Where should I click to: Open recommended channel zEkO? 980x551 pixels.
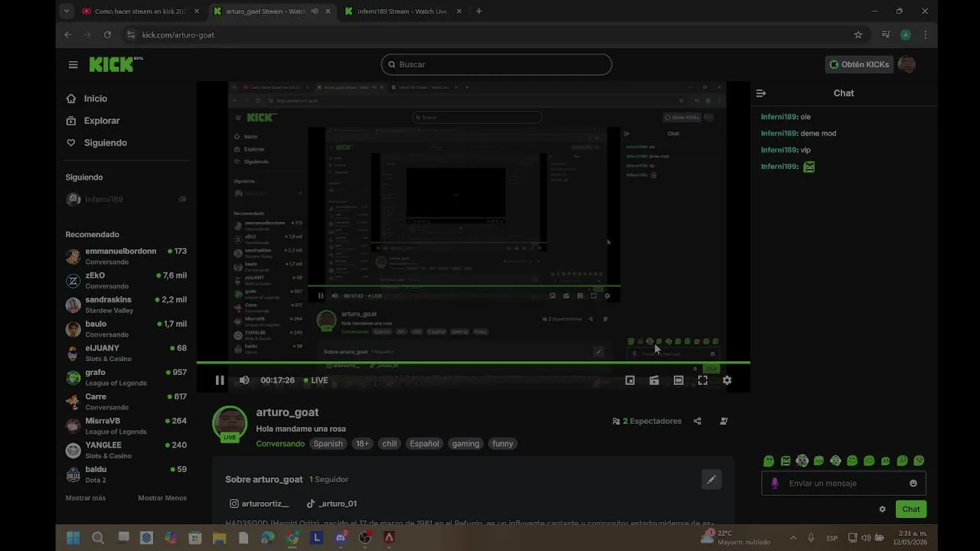click(126, 281)
